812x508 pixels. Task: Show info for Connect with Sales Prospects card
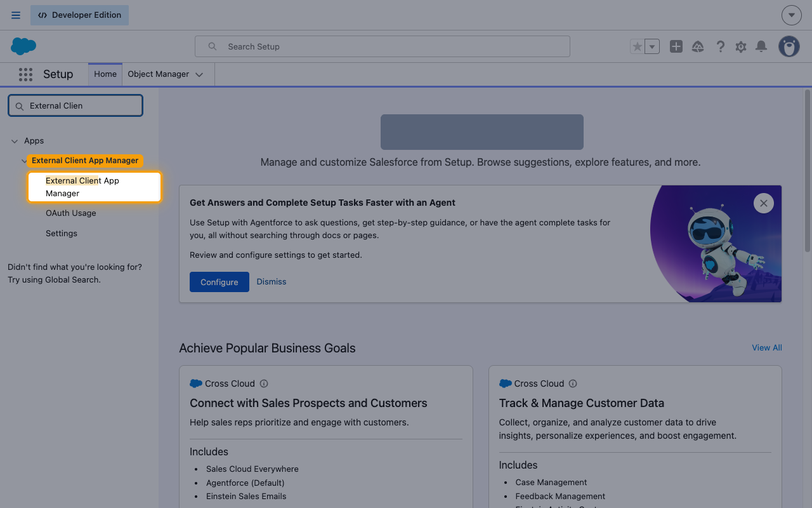pyautogui.click(x=264, y=384)
